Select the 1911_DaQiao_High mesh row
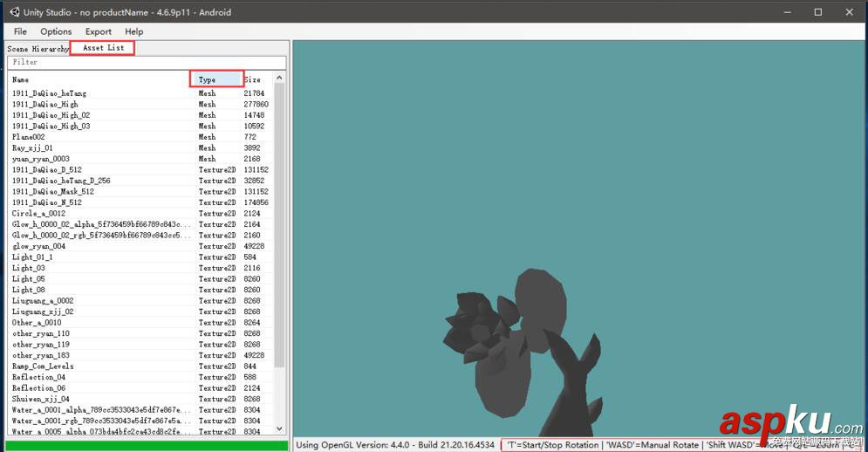Image resolution: width=868 pixels, height=452 pixels. point(141,104)
